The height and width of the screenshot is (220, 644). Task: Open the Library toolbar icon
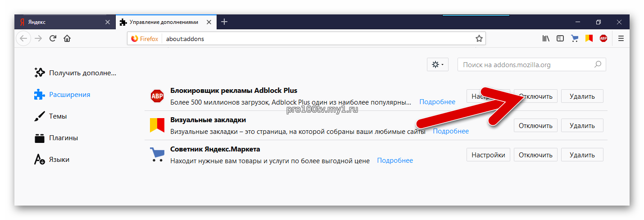[546, 39]
